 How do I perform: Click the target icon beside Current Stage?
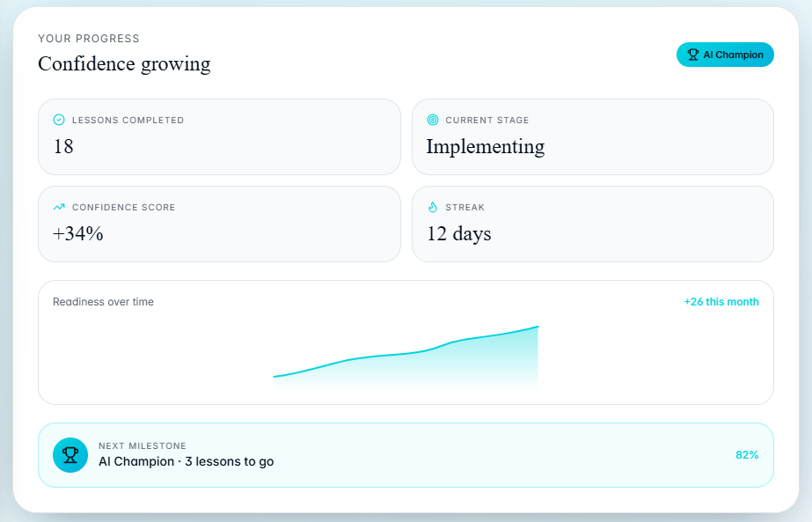pyautogui.click(x=433, y=120)
